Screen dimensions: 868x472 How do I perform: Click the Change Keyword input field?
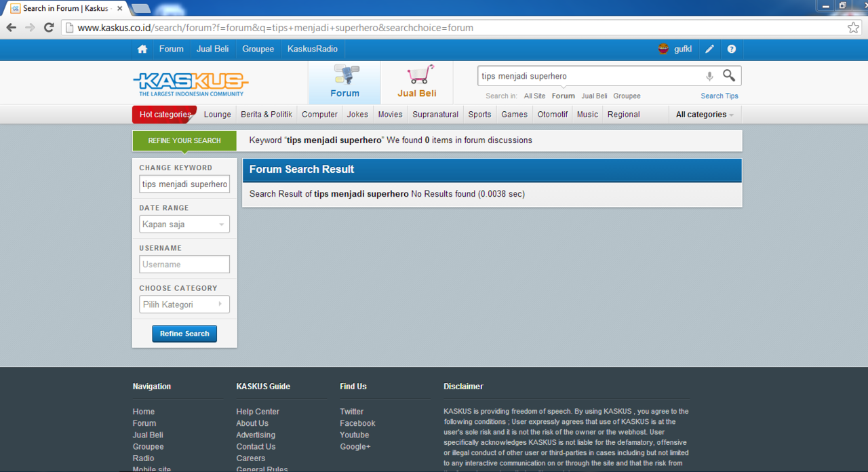point(184,184)
